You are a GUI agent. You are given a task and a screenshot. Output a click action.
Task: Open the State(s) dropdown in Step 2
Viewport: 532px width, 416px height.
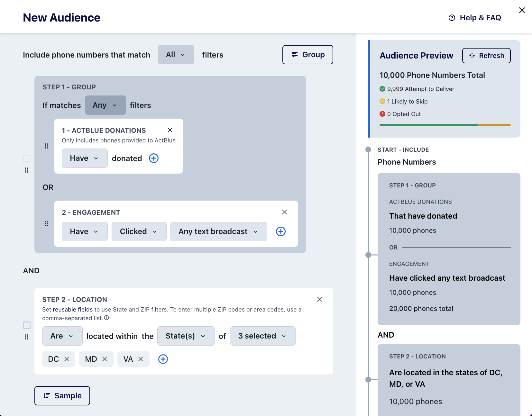coord(186,336)
